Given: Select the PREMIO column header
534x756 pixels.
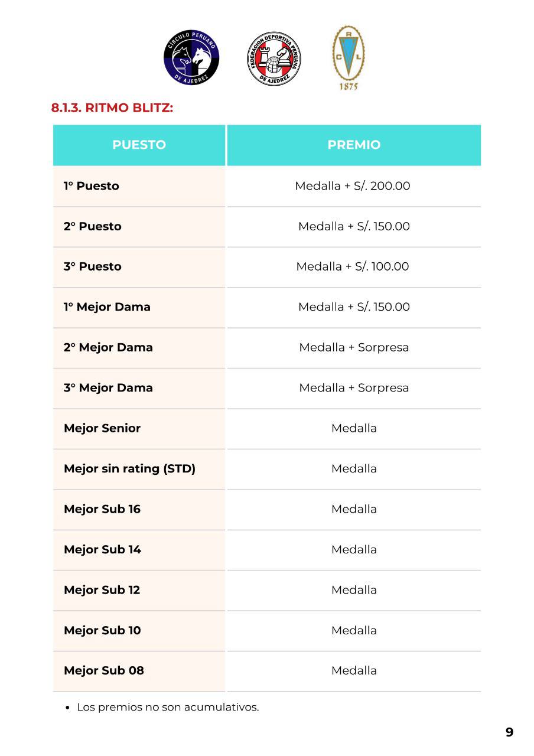Looking at the screenshot, I should tap(354, 145).
